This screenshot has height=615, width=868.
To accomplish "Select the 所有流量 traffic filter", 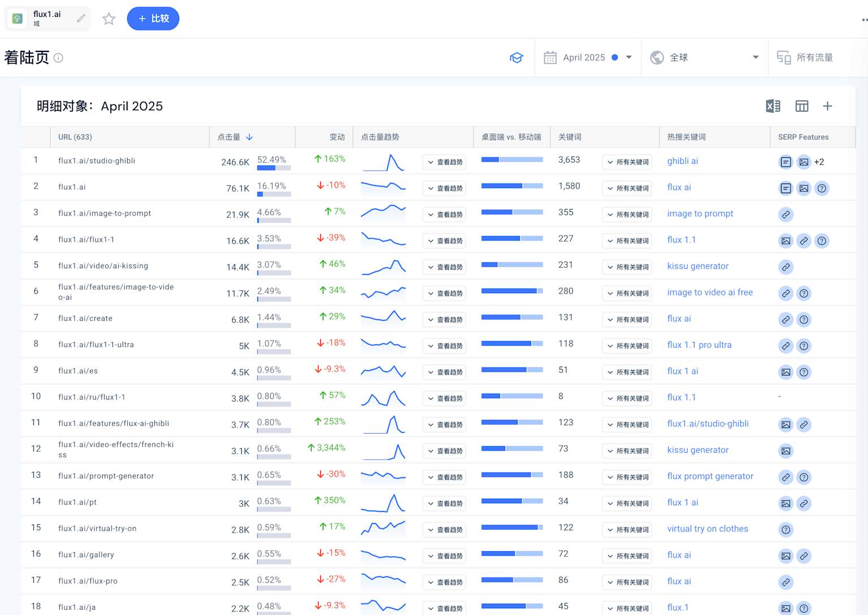I will pyautogui.click(x=805, y=58).
